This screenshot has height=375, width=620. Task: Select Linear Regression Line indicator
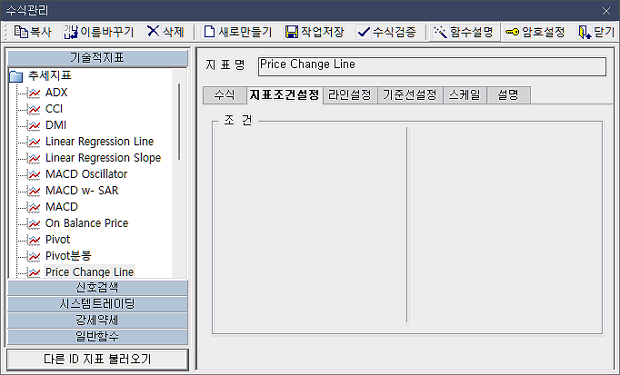point(99,142)
